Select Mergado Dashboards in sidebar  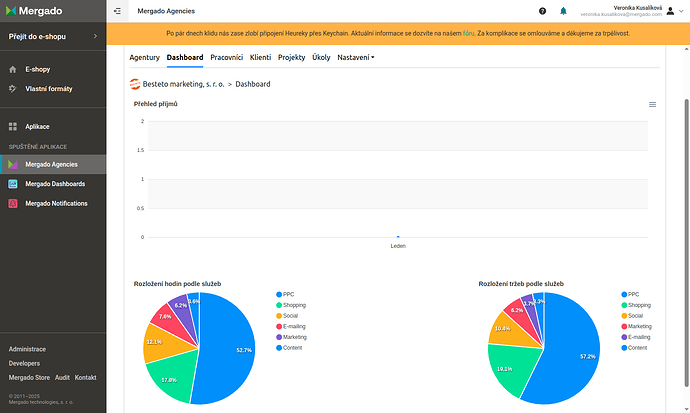[x=53, y=184]
